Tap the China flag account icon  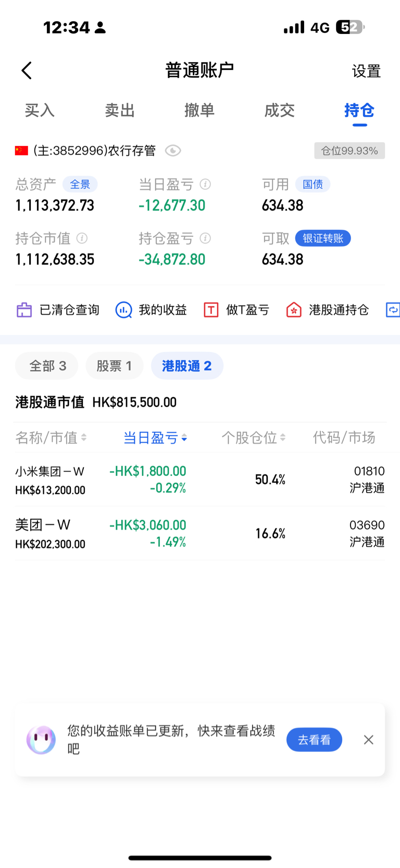(21, 151)
